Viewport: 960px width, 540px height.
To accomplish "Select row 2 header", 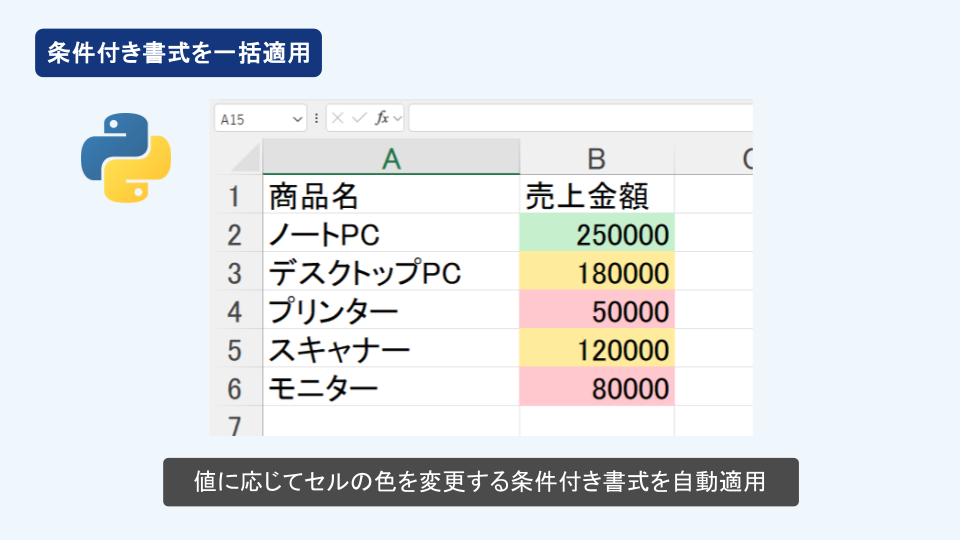I will [x=236, y=233].
